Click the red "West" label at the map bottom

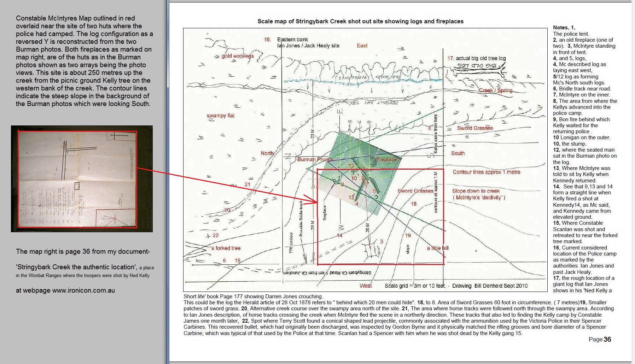point(366,286)
